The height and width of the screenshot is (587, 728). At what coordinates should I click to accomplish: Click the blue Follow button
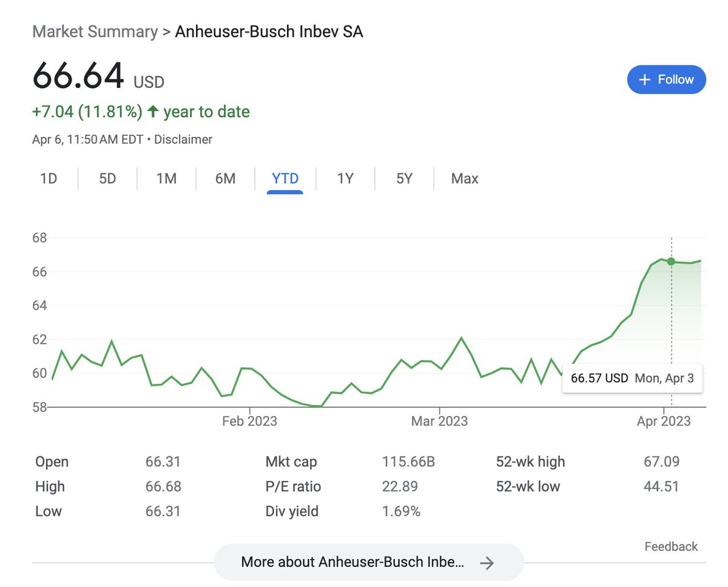pyautogui.click(x=666, y=79)
